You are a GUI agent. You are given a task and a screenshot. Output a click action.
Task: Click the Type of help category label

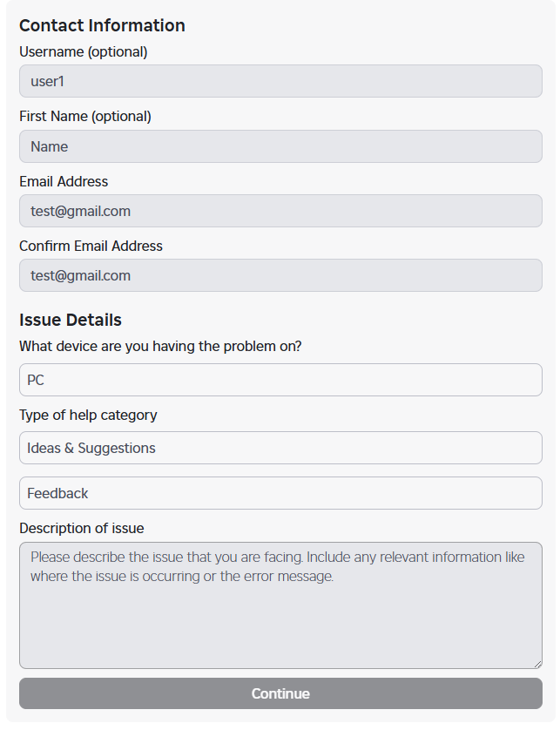coord(88,416)
